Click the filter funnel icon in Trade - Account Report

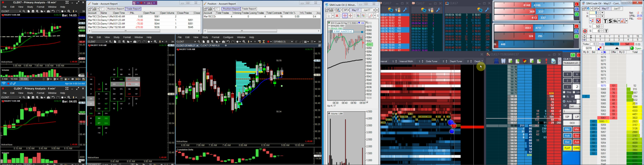pos(102,9)
